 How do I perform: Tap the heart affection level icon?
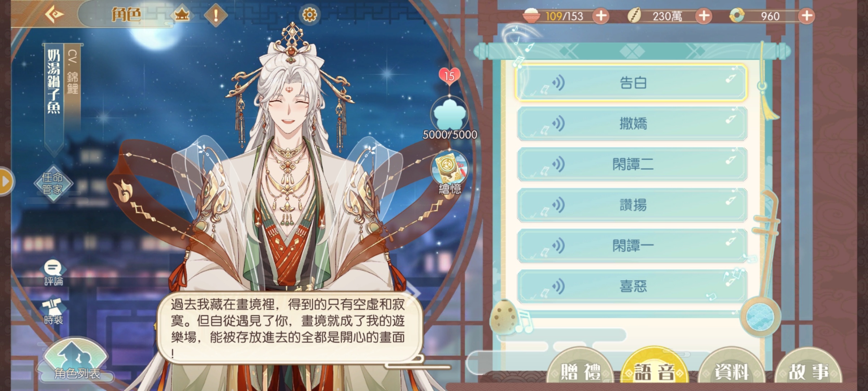(450, 76)
